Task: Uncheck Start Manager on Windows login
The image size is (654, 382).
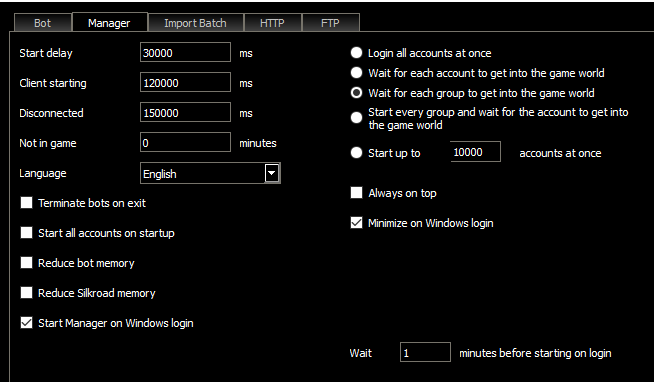Action: point(27,323)
